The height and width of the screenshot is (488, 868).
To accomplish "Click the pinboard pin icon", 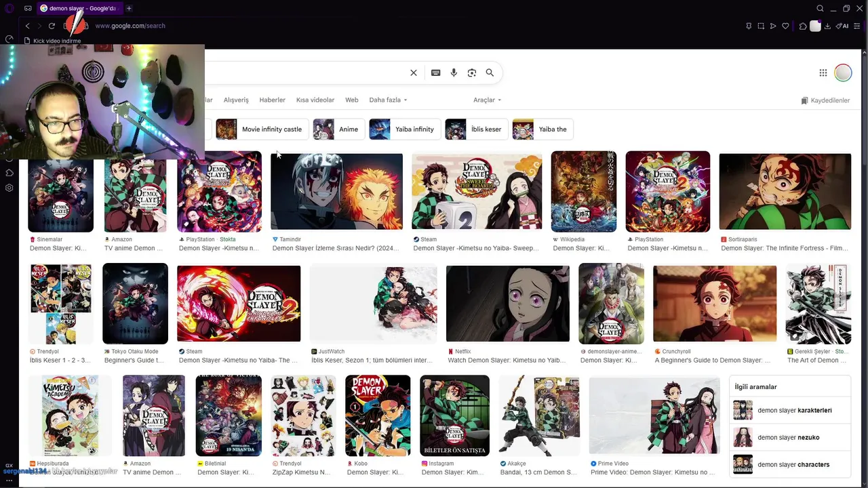I will [749, 26].
